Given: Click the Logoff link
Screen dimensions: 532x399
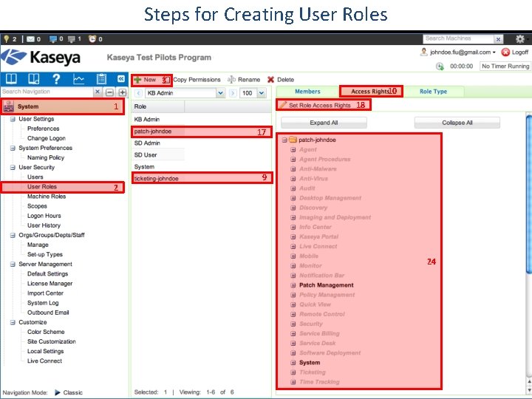Looking at the screenshot, I should [519, 52].
